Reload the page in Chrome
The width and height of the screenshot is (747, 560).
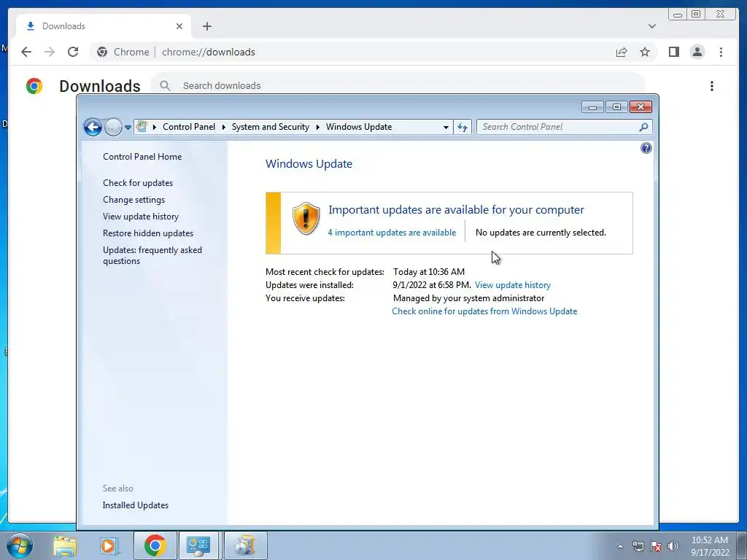click(x=73, y=52)
